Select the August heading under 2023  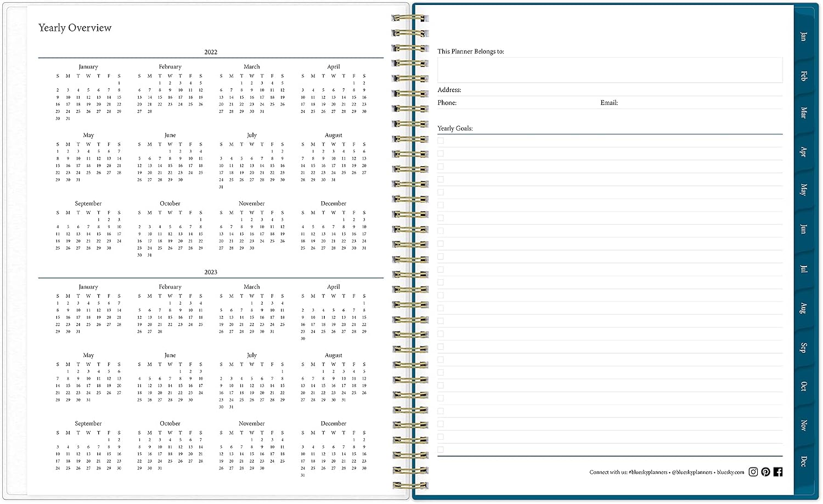(x=334, y=355)
